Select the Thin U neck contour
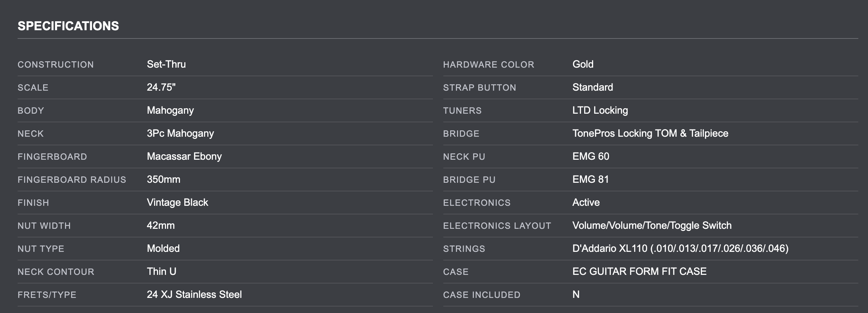868x313 pixels. coord(162,271)
